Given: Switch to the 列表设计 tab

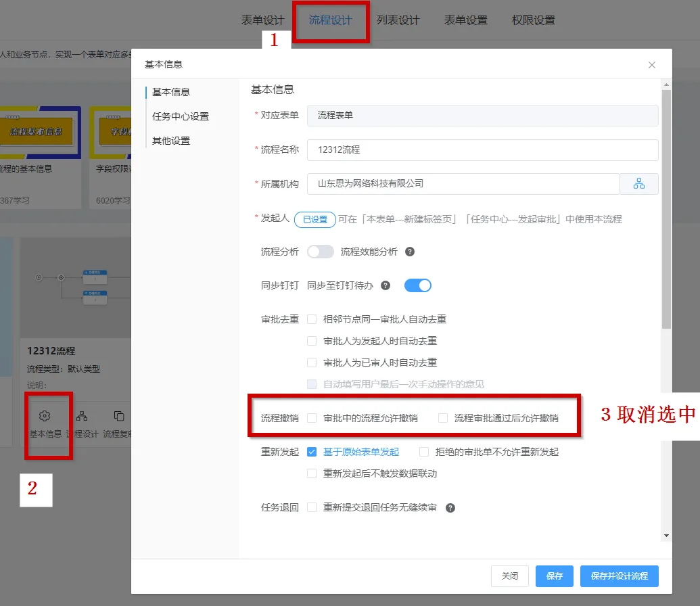Looking at the screenshot, I should coord(398,20).
